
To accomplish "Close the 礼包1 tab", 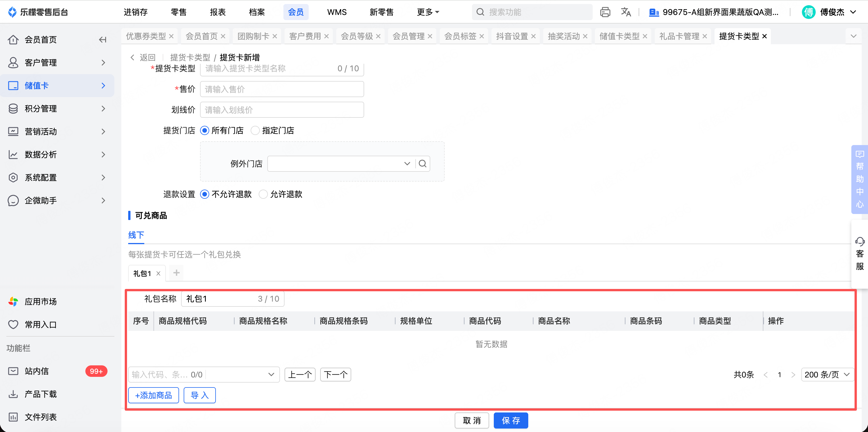I will click(158, 273).
